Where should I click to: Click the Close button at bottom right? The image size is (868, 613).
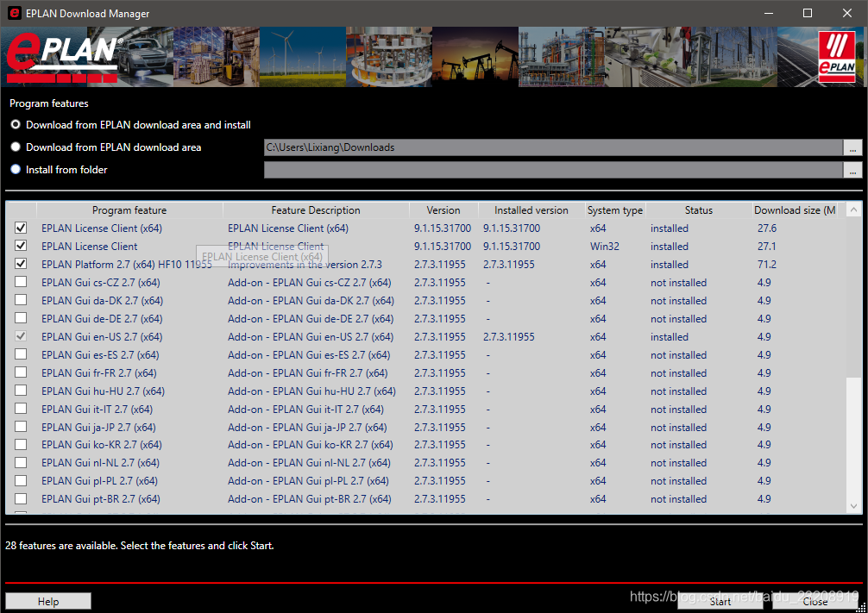(815, 601)
